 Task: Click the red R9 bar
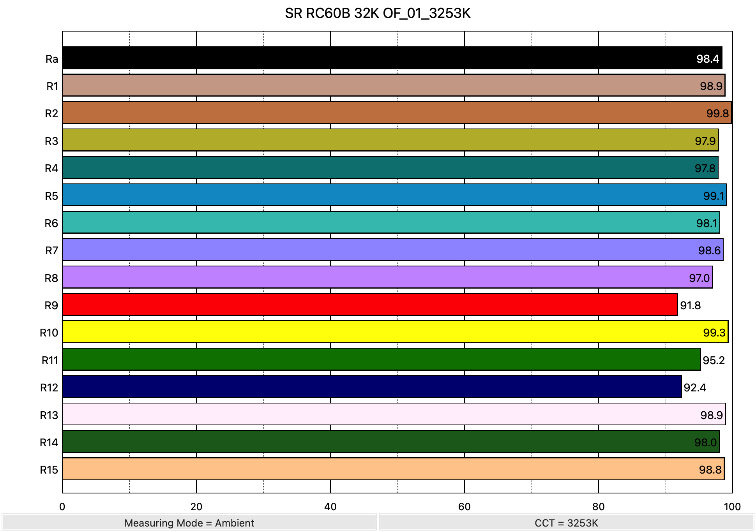pyautogui.click(x=370, y=305)
